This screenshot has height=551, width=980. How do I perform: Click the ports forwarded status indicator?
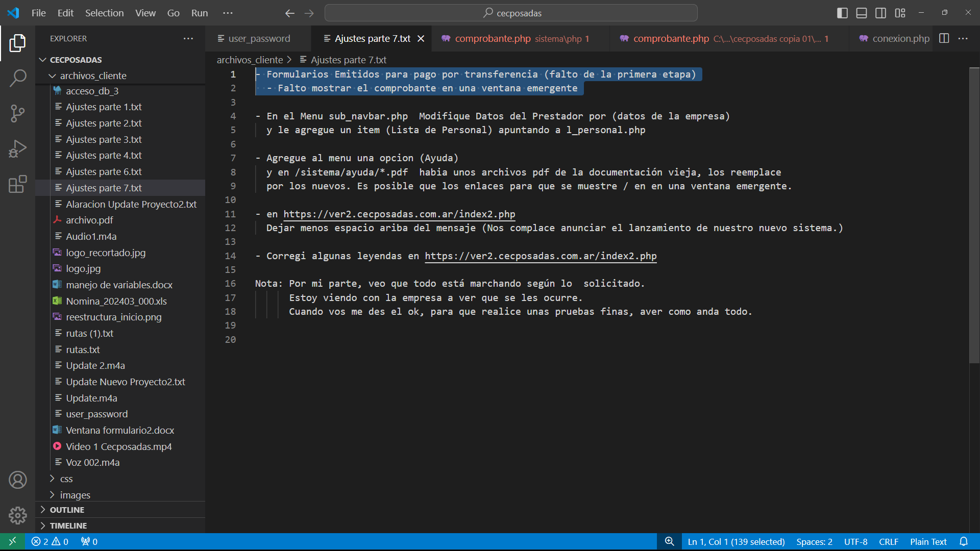pos(89,542)
